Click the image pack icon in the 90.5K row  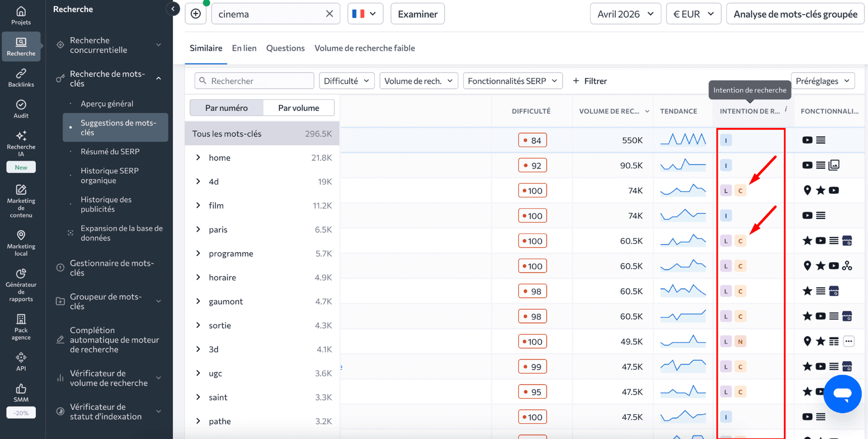coord(834,165)
